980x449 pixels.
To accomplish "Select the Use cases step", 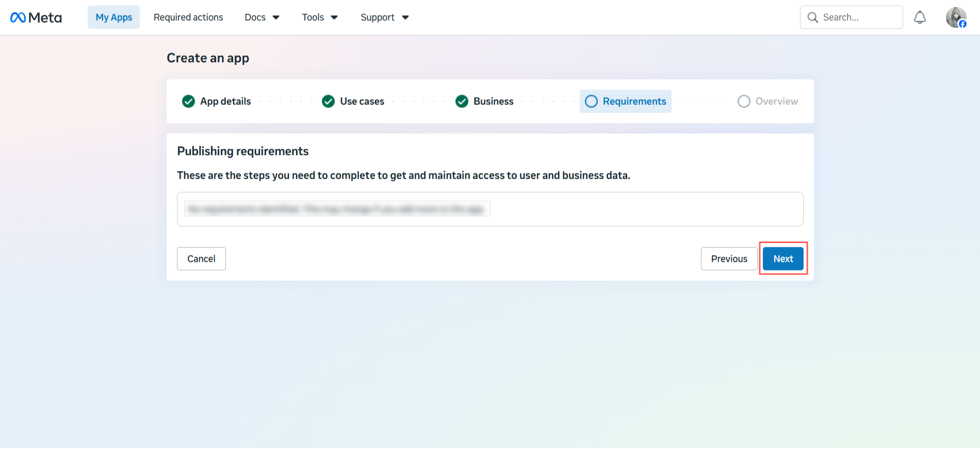I will pos(353,101).
